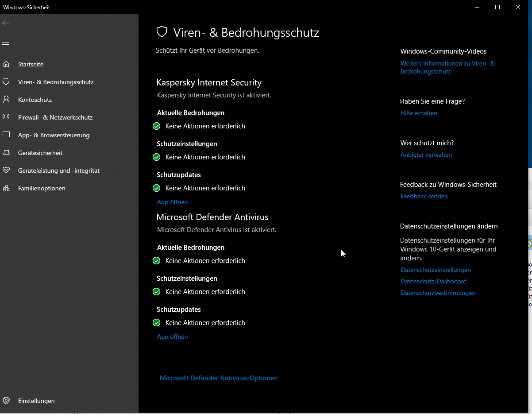The width and height of the screenshot is (532, 414).
Task: Click Weitere Informationen zu Viren- & Bedrohungsschutz
Action: tap(447, 67)
